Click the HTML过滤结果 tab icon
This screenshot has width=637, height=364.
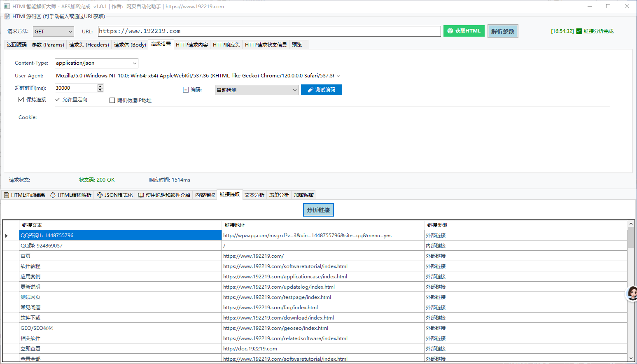coord(7,195)
